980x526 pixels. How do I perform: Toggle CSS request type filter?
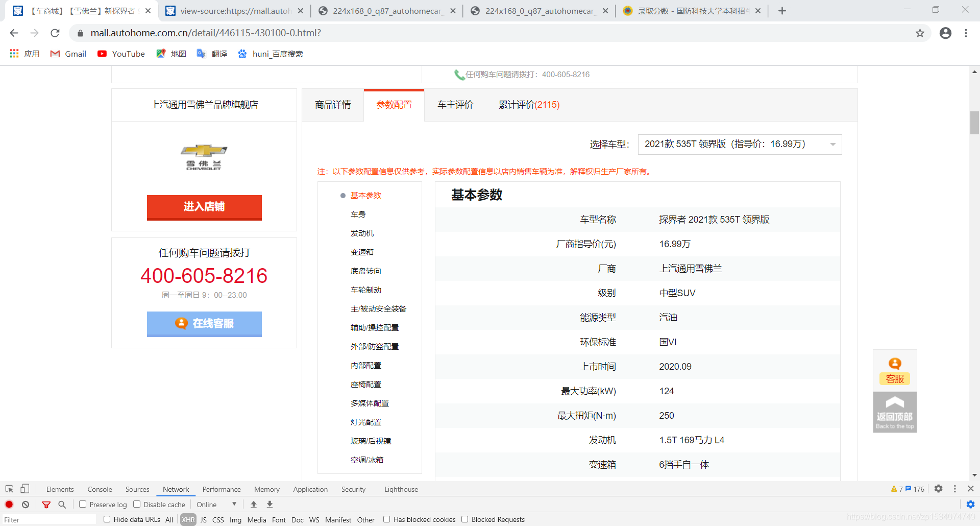click(218, 520)
